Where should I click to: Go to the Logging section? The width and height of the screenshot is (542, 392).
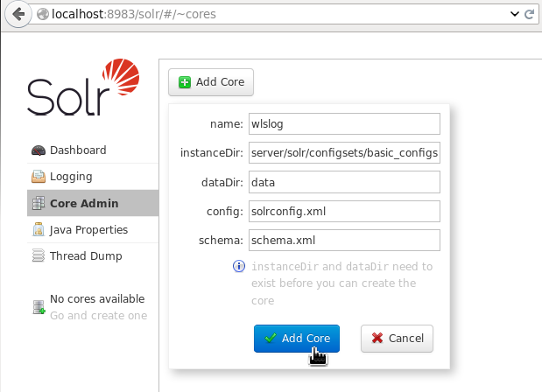click(x=71, y=177)
